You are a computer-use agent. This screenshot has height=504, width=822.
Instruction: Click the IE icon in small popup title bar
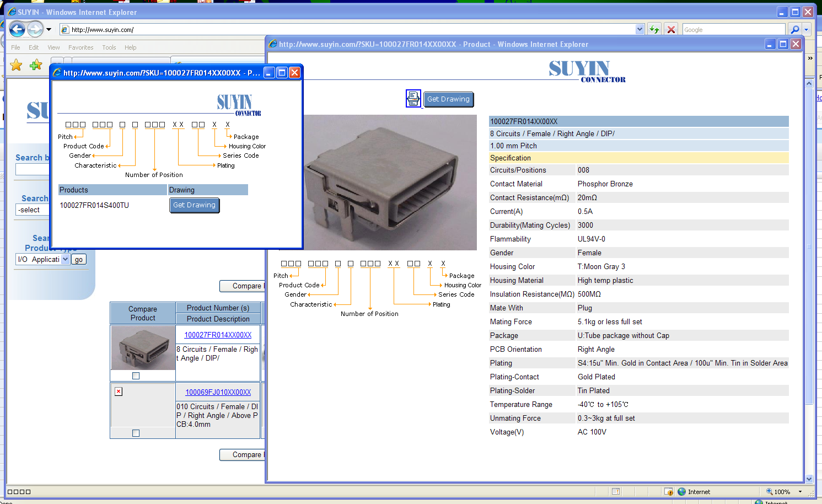point(57,73)
